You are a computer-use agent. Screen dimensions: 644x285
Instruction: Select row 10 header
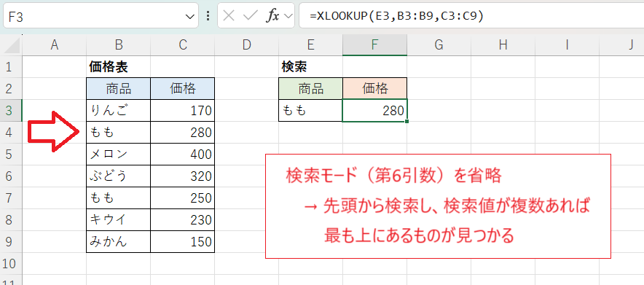[x=11, y=264]
